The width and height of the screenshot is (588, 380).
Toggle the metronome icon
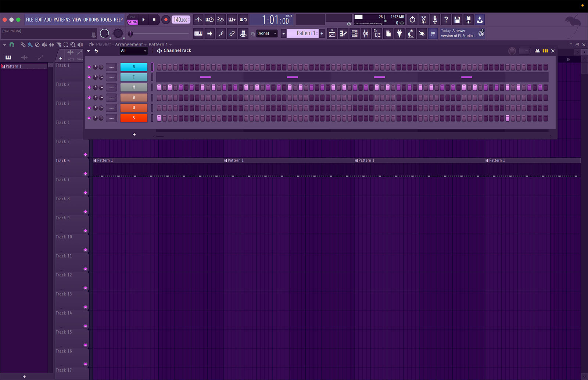pyautogui.click(x=198, y=20)
